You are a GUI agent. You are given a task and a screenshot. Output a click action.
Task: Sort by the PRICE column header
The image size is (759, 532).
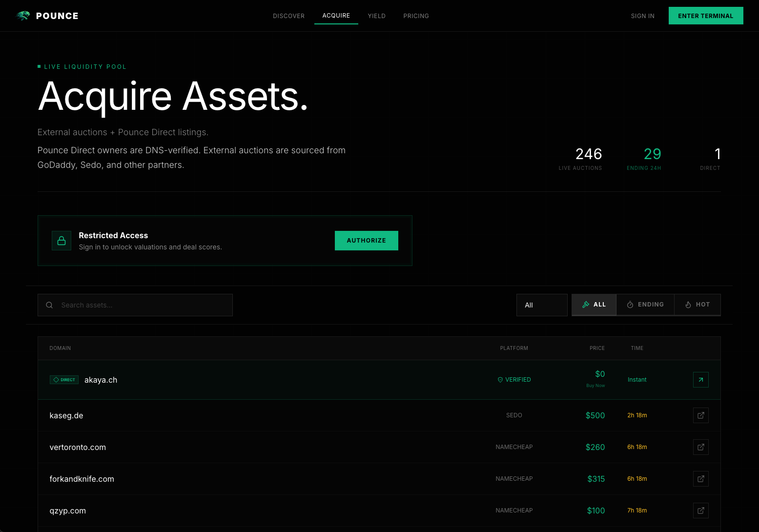pyautogui.click(x=597, y=348)
